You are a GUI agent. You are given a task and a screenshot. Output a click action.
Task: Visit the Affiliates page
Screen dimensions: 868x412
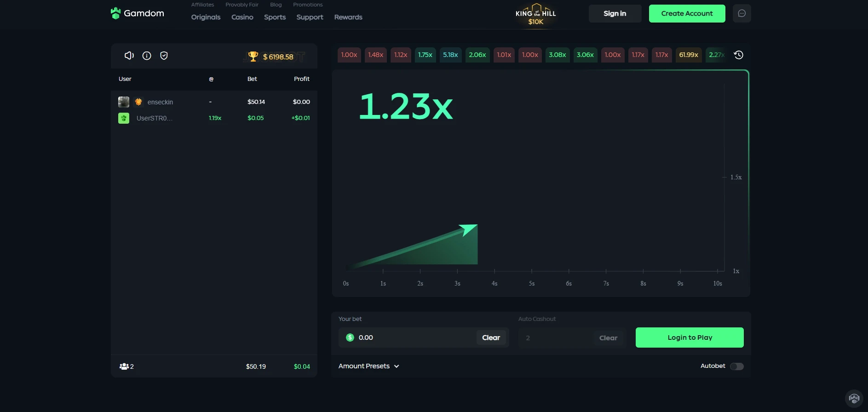tap(203, 5)
